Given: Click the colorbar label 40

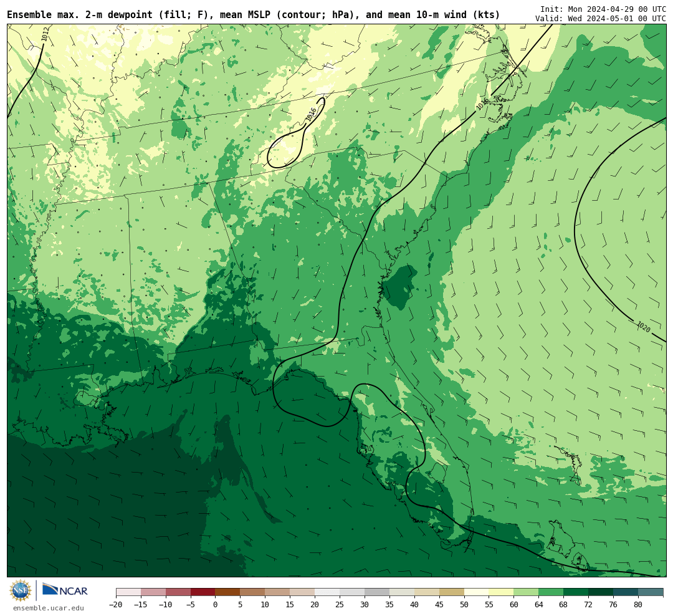Looking at the screenshot, I should [x=414, y=605].
